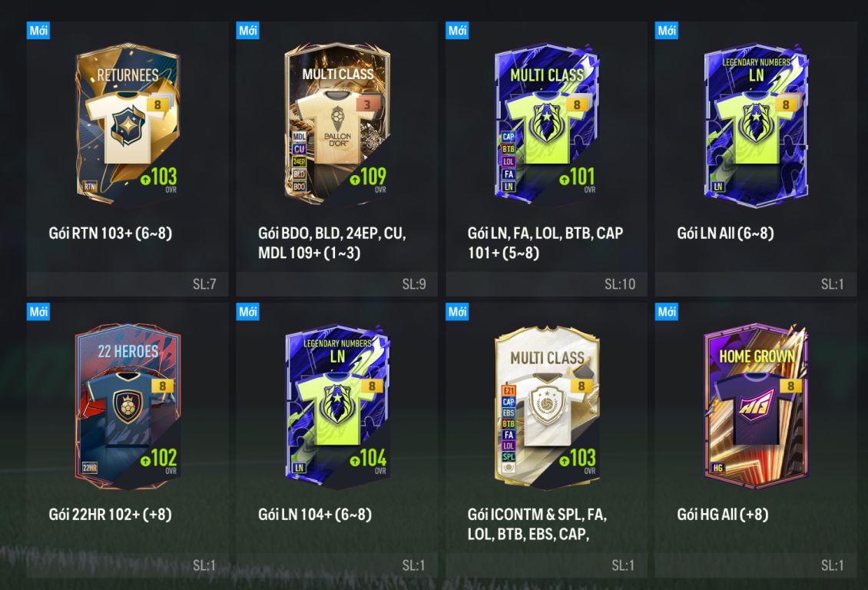
Task: Select the Ballon d'Or Multi Class 109 card
Action: click(x=336, y=124)
